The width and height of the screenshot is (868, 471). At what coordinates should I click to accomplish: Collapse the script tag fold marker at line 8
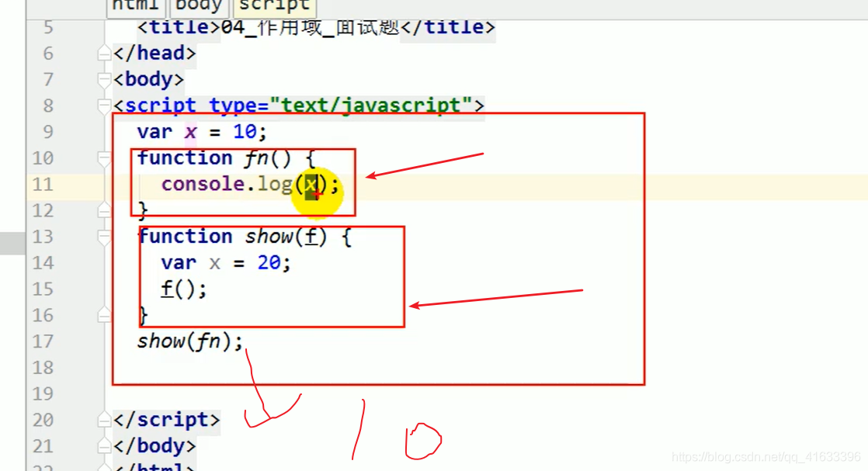click(x=103, y=106)
